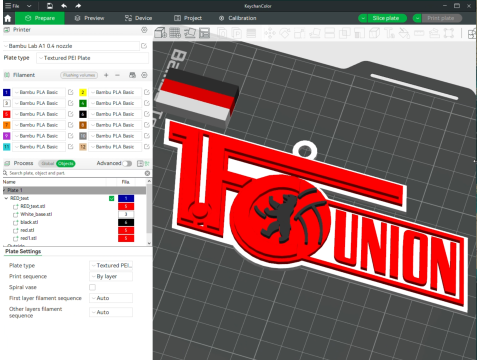Clear the object search field with X icon

[147, 173]
